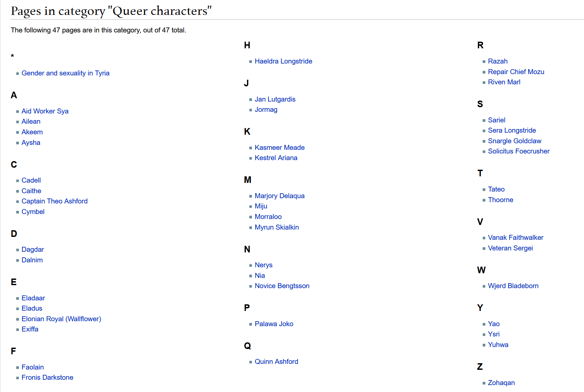Go to the Akeem page
Viewport: 584px width, 392px height.
click(32, 132)
